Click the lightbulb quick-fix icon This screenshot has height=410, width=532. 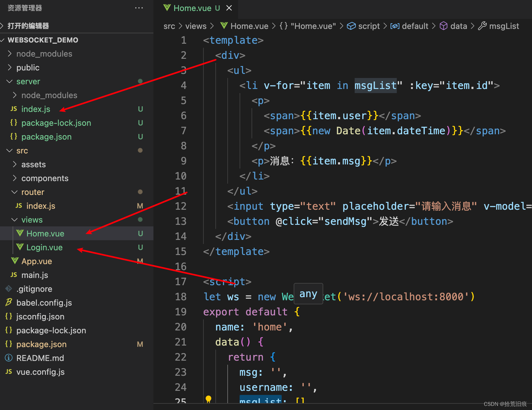[208, 399]
